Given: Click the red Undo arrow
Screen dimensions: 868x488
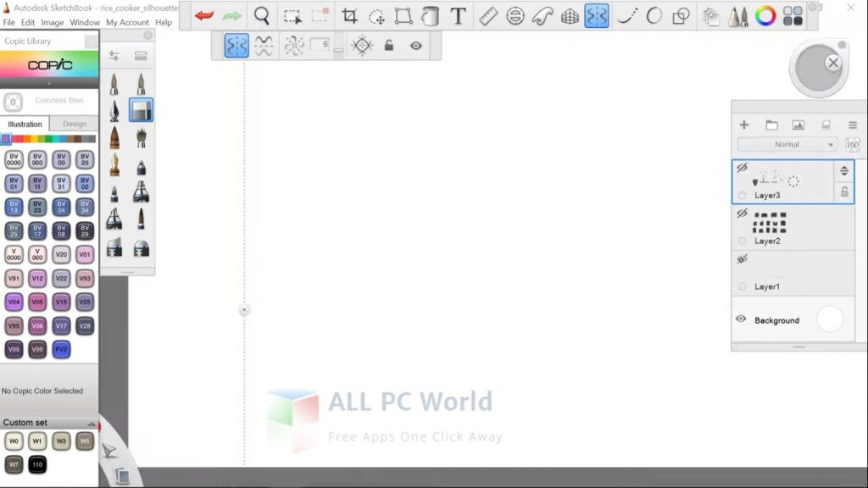Looking at the screenshot, I should (204, 15).
